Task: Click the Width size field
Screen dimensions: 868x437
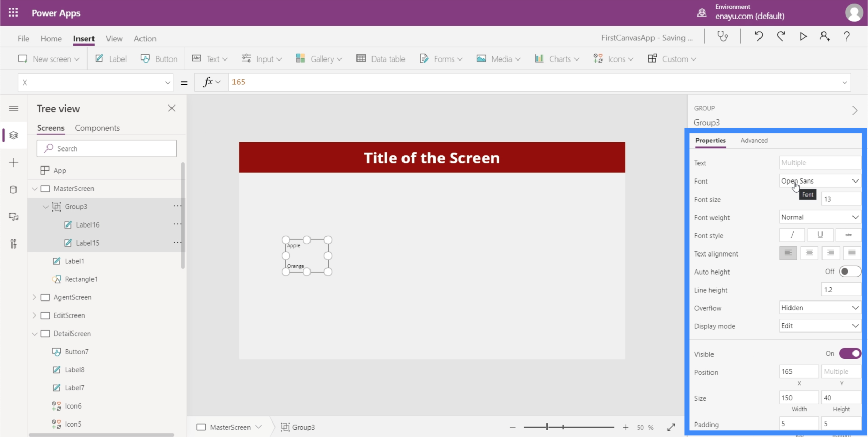Action: (799, 397)
